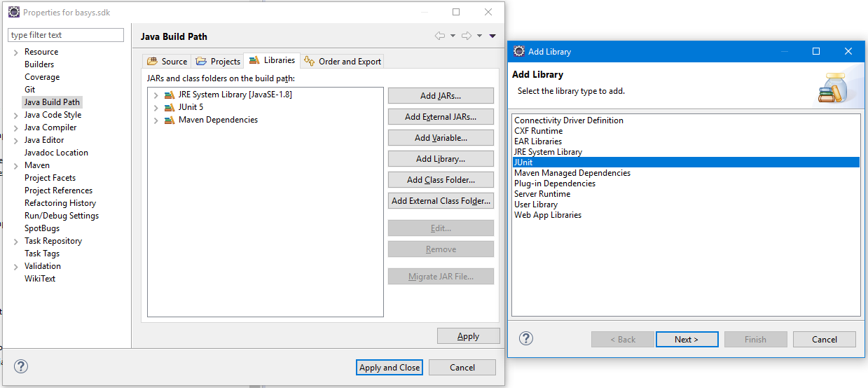Select User Library entry
The image size is (868, 388).
[686, 205]
